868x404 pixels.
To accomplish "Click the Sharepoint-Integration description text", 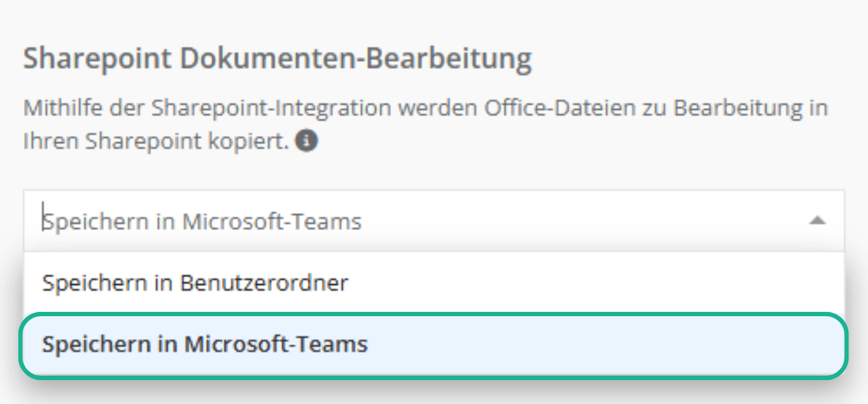I will click(x=425, y=109).
